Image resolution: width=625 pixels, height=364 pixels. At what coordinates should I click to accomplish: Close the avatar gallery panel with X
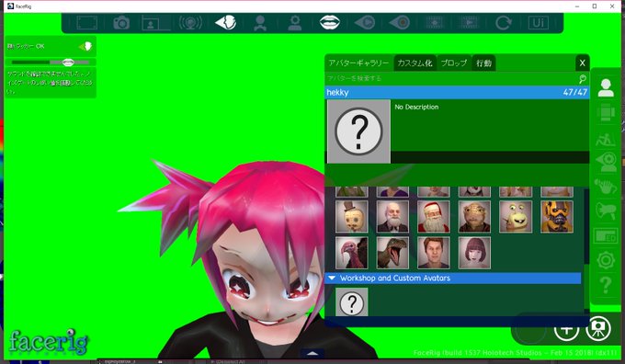coord(582,63)
